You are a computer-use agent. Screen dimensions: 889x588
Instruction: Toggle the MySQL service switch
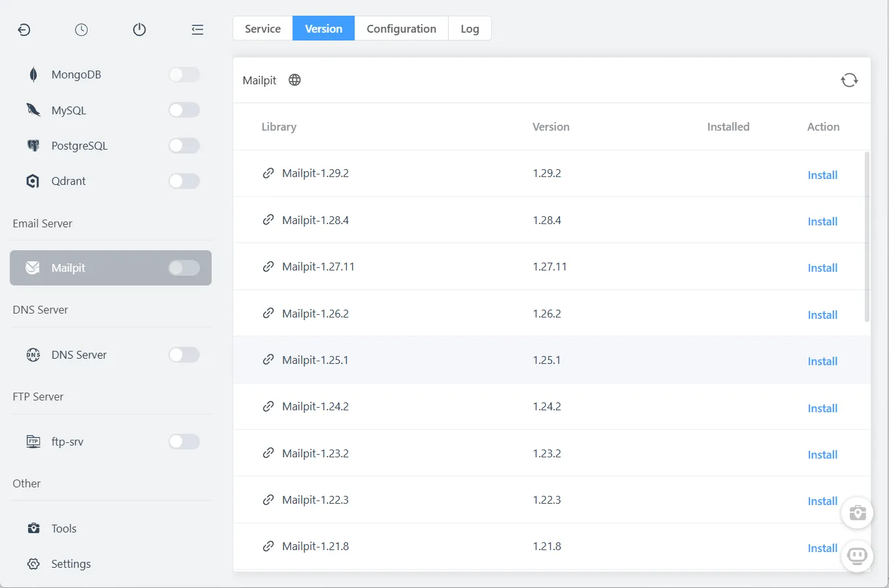point(184,110)
